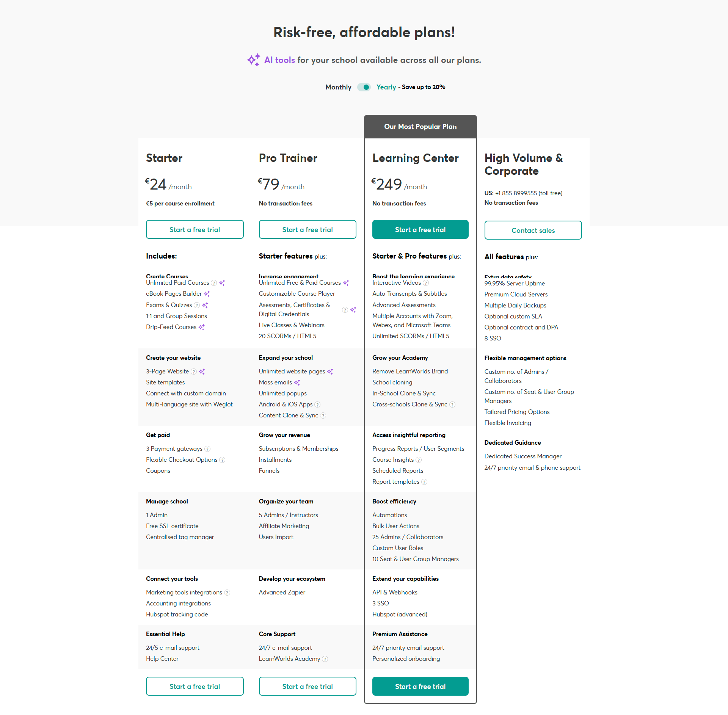Open tooltip for Cross-schools Clone & Sync
Screen dimensions: 728x715
453,405
